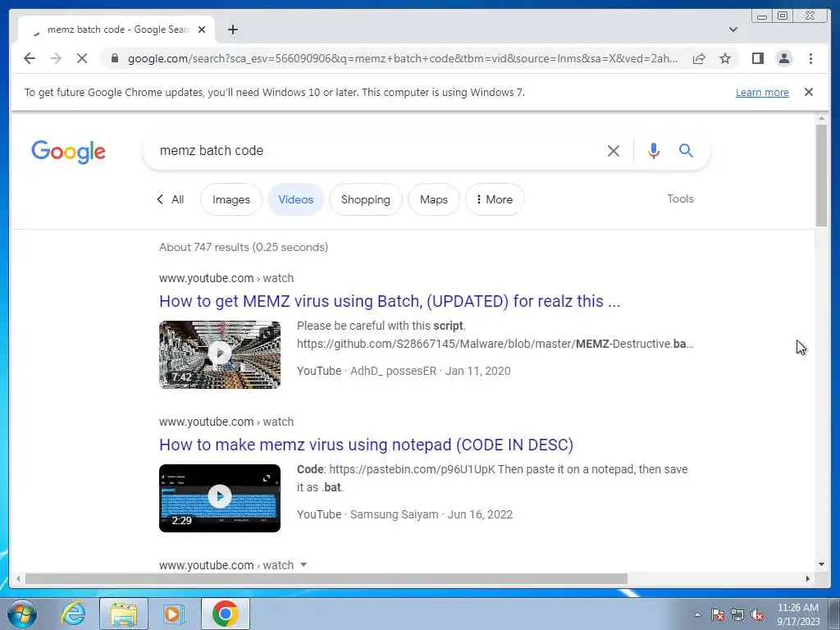
Task: Stop page loading with the X button
Action: click(x=82, y=58)
